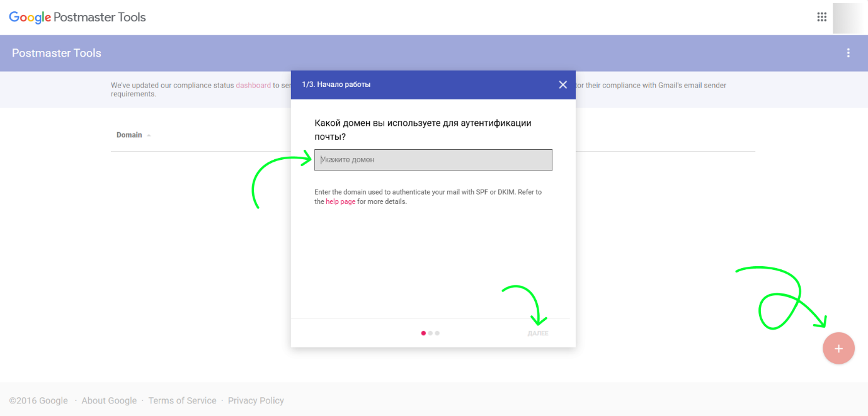The height and width of the screenshot is (416, 868).
Task: Click the red add domain plus button
Action: (x=838, y=348)
